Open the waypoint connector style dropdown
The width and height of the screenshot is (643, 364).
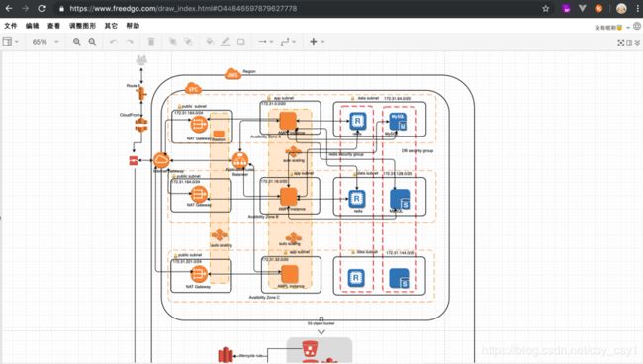288,42
